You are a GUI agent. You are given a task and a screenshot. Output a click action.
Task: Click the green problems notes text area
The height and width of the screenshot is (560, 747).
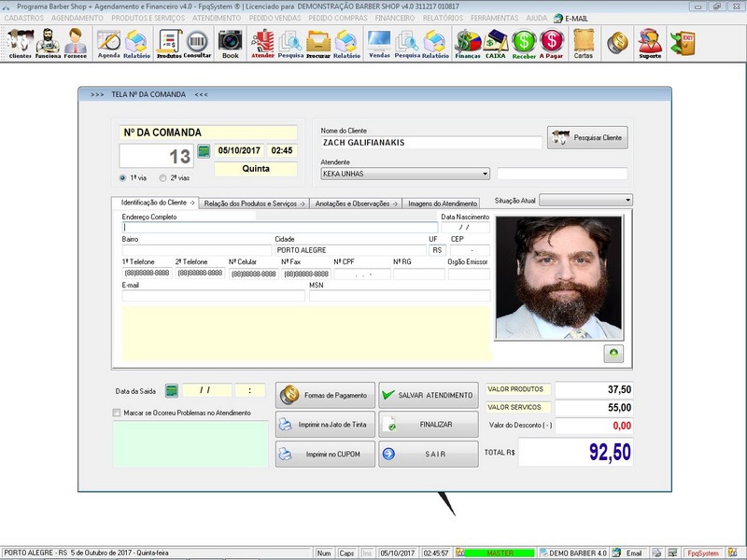pos(190,443)
